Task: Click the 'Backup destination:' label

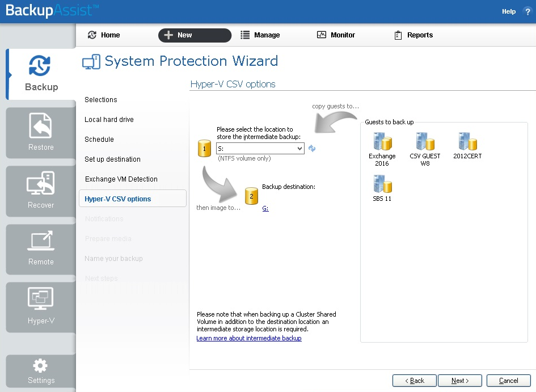Action: pyautogui.click(x=289, y=187)
